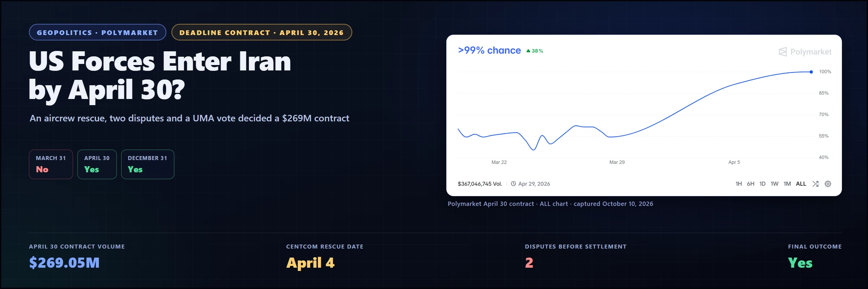The height and width of the screenshot is (289, 868).
Task: Open the April 30 Yes outcome card
Action: (97, 164)
